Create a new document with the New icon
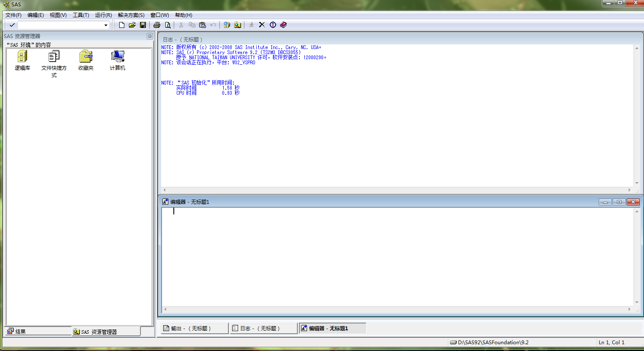This screenshot has height=351, width=644. coord(122,25)
